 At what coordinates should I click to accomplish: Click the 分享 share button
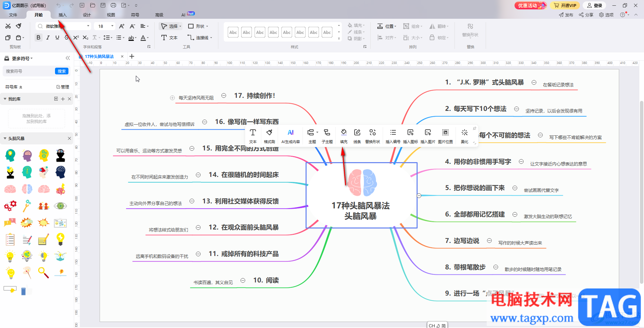(x=586, y=15)
